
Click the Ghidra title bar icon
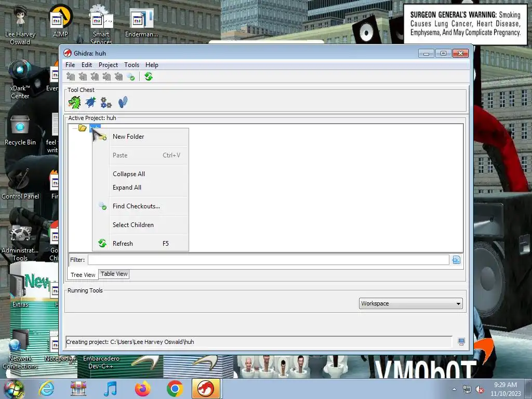click(x=68, y=54)
